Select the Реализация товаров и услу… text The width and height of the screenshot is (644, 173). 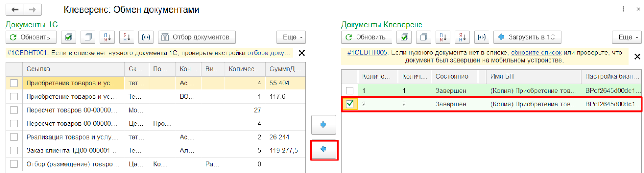tap(72, 137)
